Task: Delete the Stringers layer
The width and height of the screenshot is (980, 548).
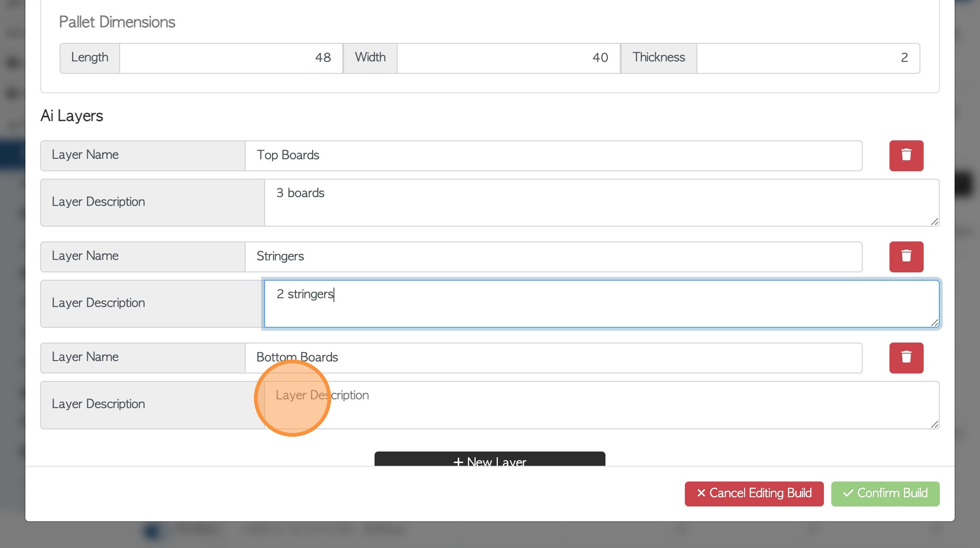Action: [906, 257]
